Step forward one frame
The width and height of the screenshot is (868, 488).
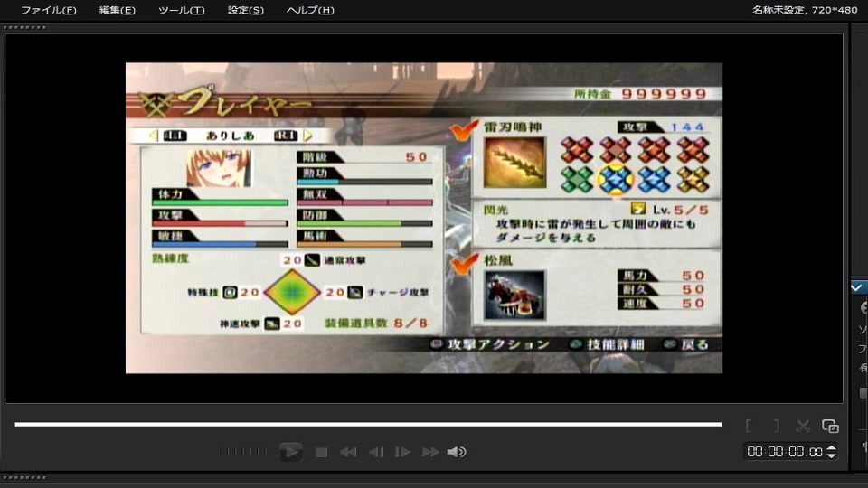click(402, 452)
